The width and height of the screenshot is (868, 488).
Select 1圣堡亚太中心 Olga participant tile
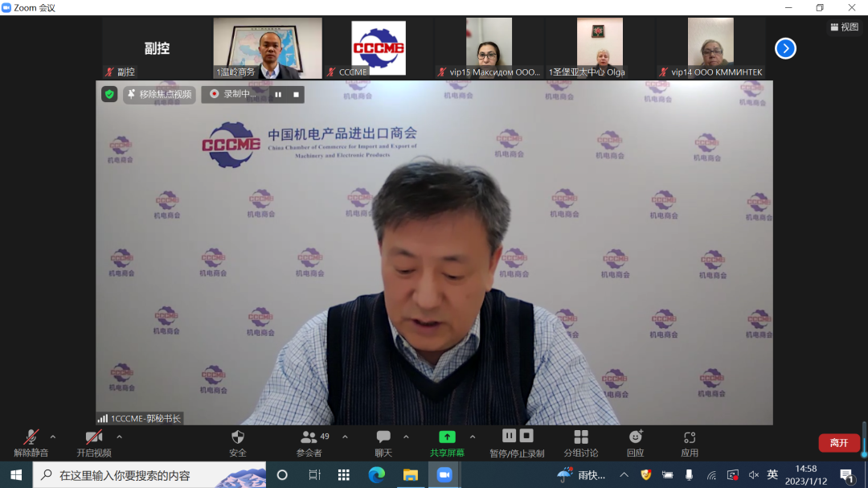[x=600, y=48]
